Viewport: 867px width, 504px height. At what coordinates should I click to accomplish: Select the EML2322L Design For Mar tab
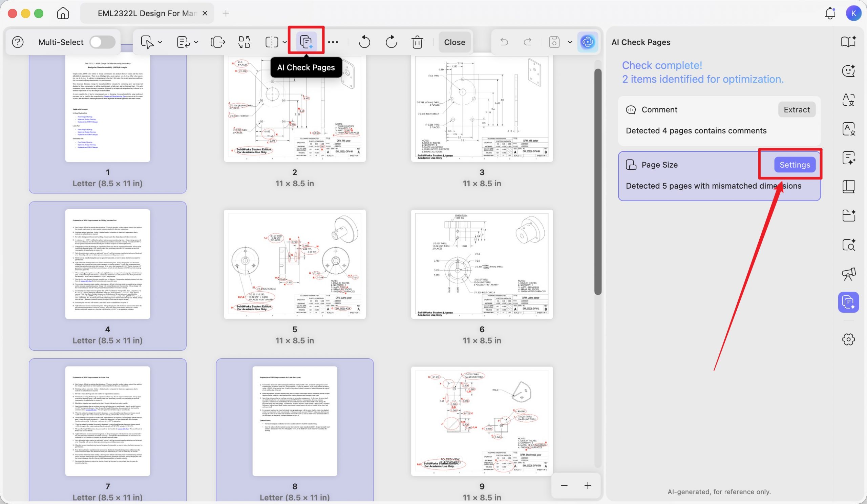pyautogui.click(x=147, y=14)
